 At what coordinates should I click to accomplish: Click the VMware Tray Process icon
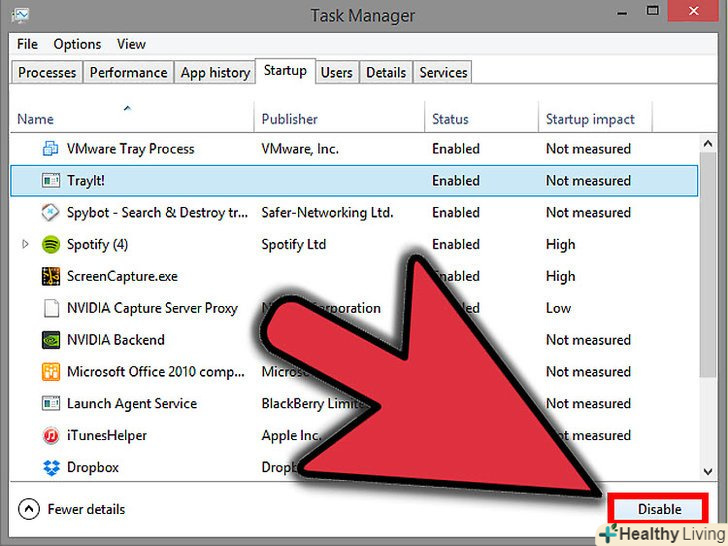tap(51, 149)
